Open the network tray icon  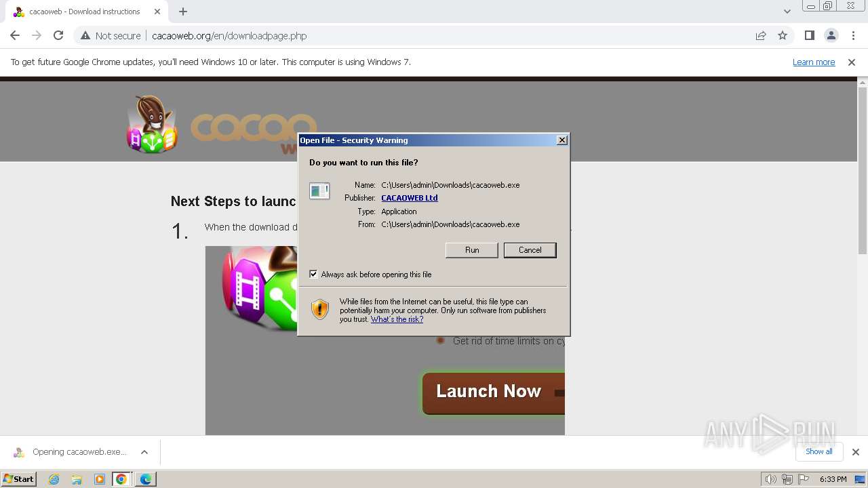[x=787, y=479]
